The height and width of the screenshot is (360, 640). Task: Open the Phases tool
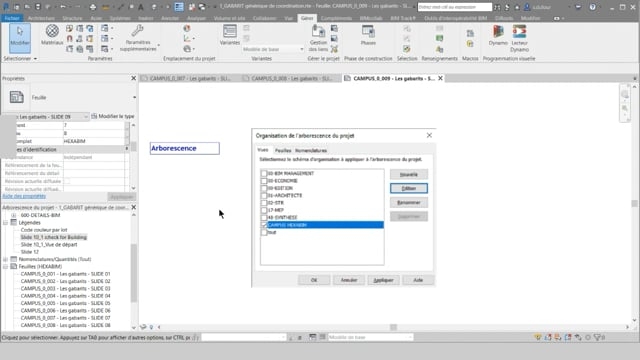tap(368, 35)
